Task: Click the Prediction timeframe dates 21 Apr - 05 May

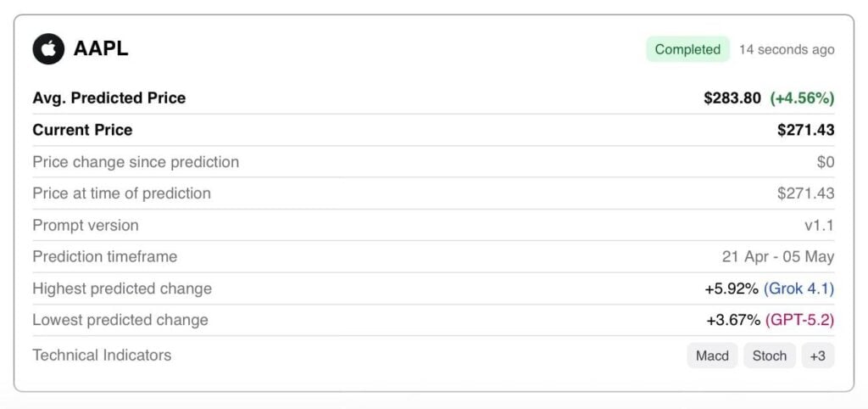Action: 777,257
